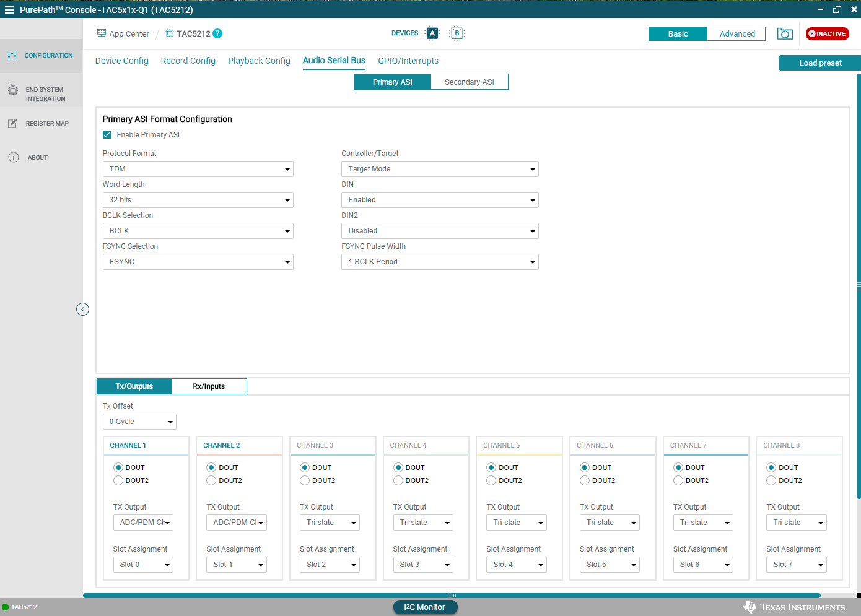861x616 pixels.
Task: Open Channel 3 Slot Assignment dropdown
Action: click(x=330, y=565)
